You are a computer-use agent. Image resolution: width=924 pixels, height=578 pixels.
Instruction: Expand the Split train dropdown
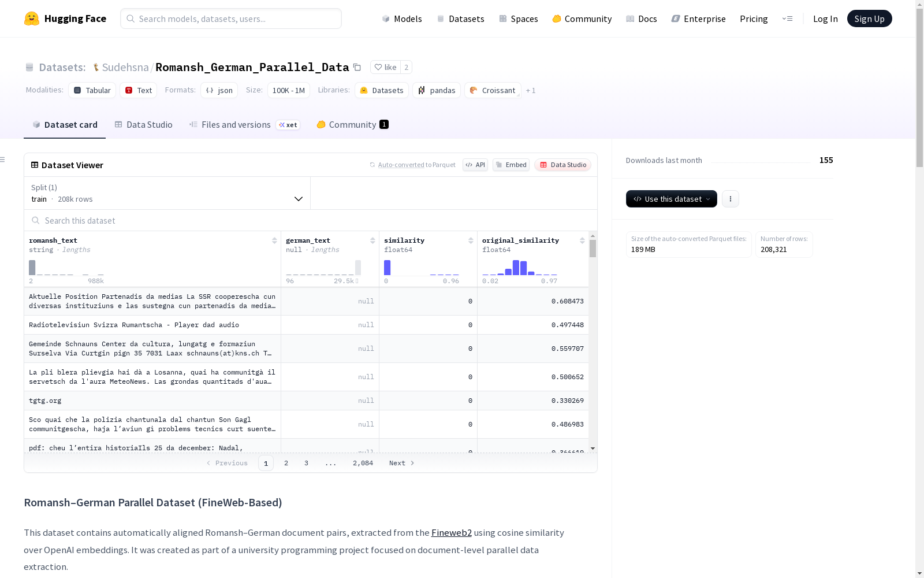click(167, 193)
